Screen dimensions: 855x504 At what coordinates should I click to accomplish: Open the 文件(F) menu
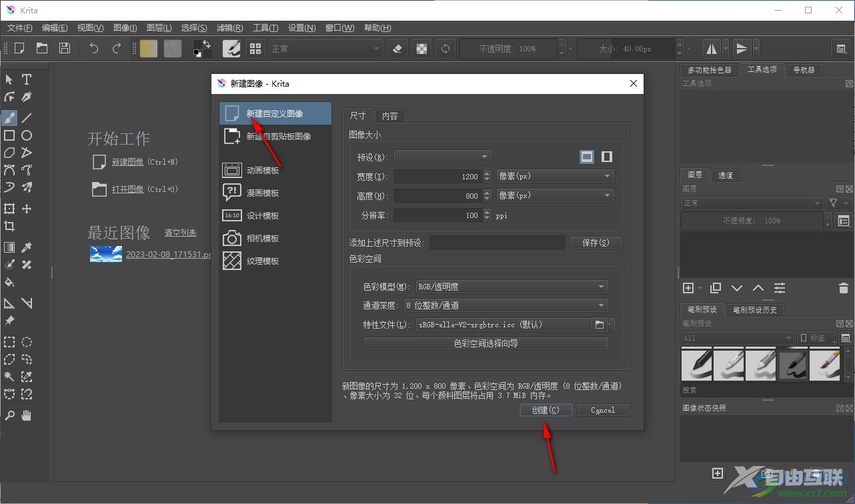pos(20,27)
